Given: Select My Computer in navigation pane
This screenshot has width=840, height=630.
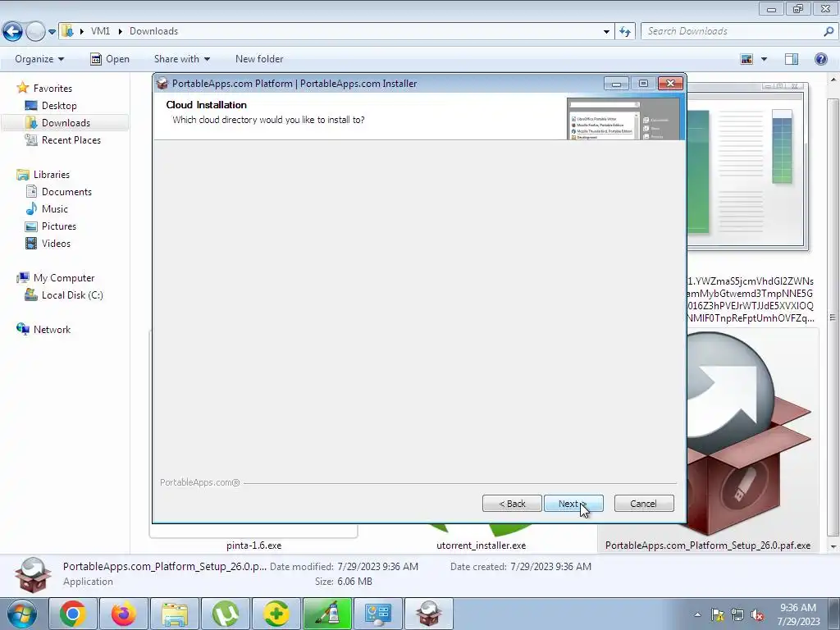Looking at the screenshot, I should [x=64, y=278].
